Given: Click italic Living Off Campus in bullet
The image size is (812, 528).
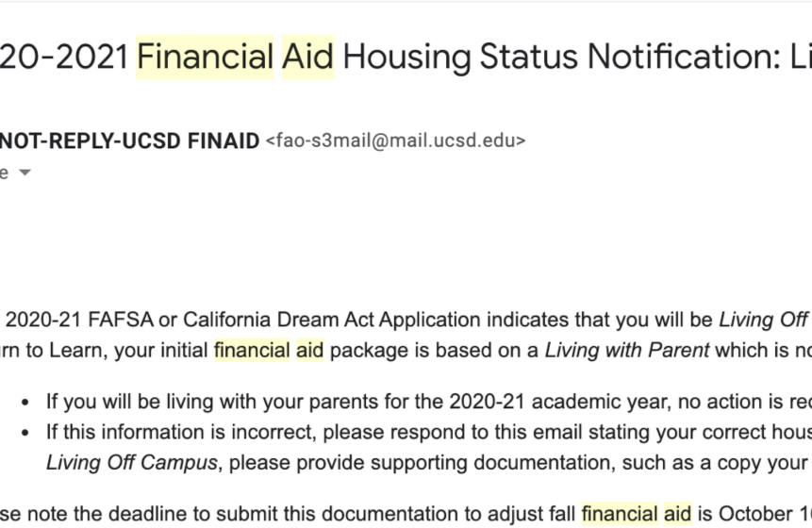Looking at the screenshot, I should pyautogui.click(x=131, y=463).
